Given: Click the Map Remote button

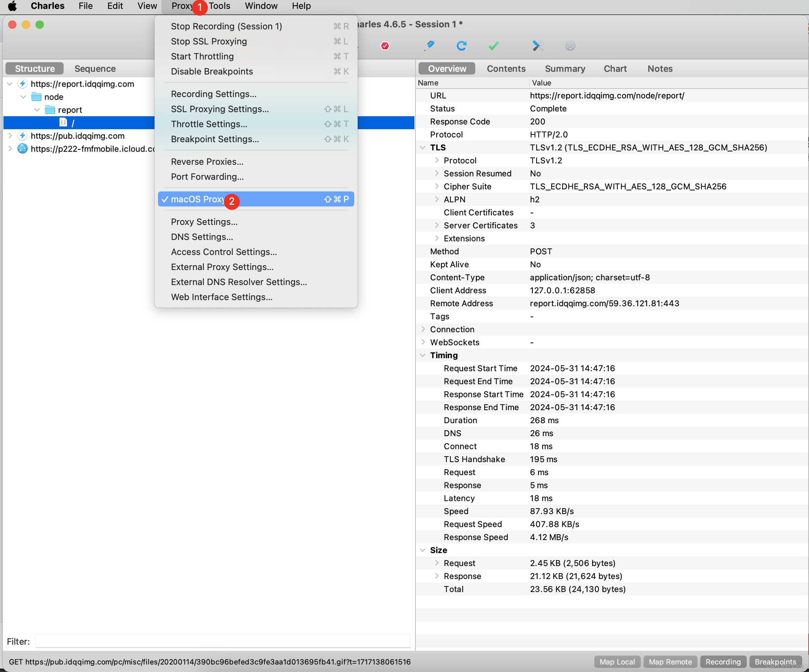Looking at the screenshot, I should (x=670, y=662).
